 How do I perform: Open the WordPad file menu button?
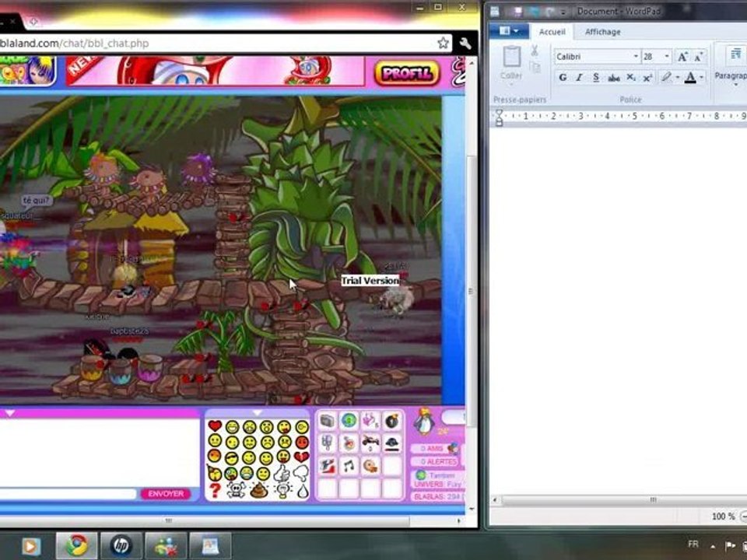click(x=509, y=31)
